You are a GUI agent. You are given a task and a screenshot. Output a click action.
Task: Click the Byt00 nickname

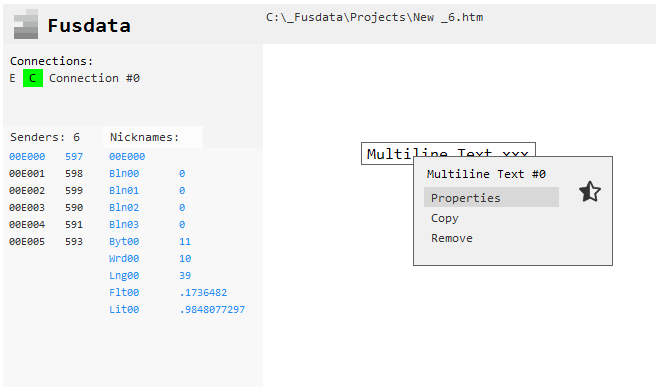pyautogui.click(x=124, y=241)
